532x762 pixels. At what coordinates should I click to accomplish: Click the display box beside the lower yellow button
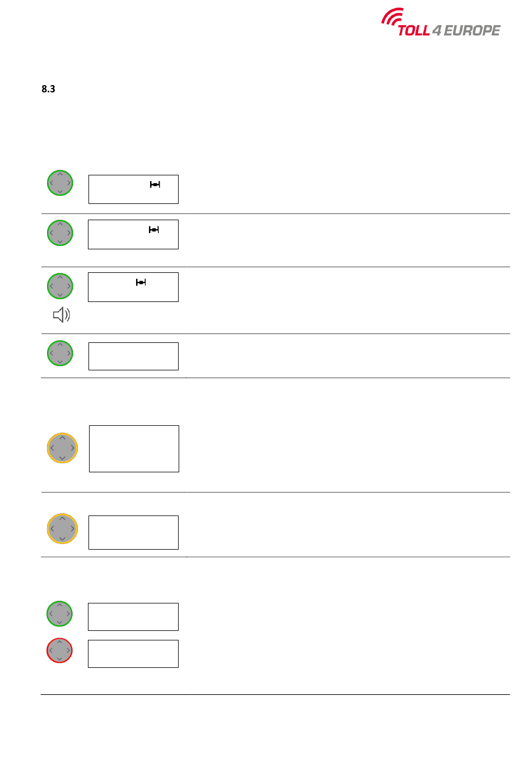tap(133, 532)
